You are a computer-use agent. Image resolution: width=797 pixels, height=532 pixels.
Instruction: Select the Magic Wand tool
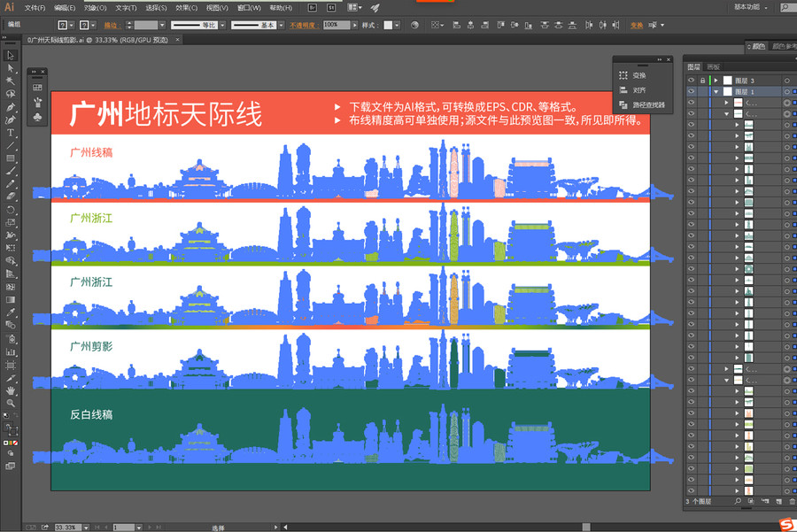(10, 81)
